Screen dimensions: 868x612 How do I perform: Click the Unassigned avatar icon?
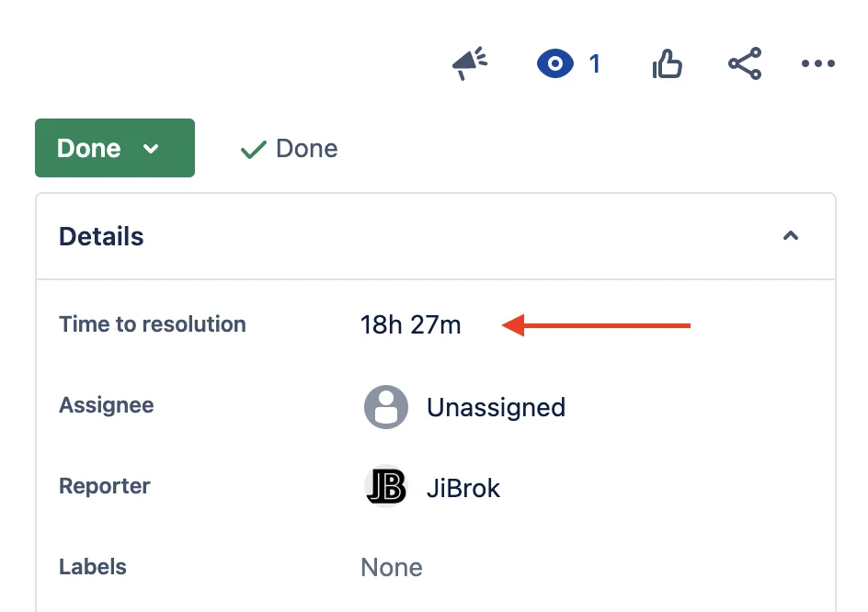click(386, 407)
